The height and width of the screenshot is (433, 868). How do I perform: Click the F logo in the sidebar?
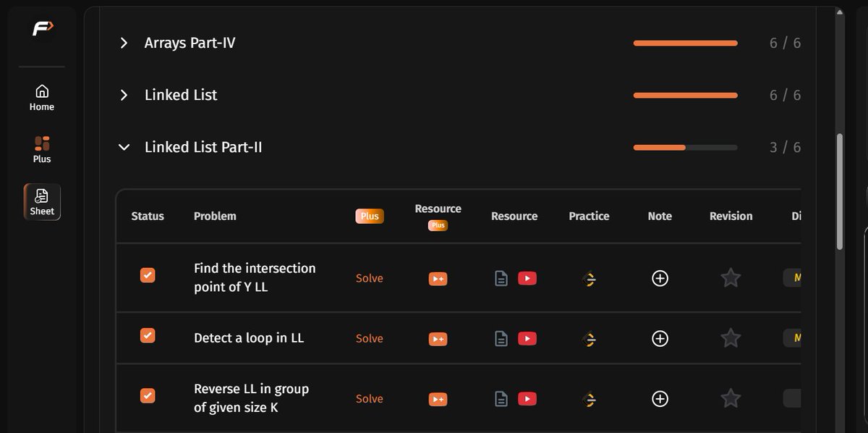coord(42,29)
